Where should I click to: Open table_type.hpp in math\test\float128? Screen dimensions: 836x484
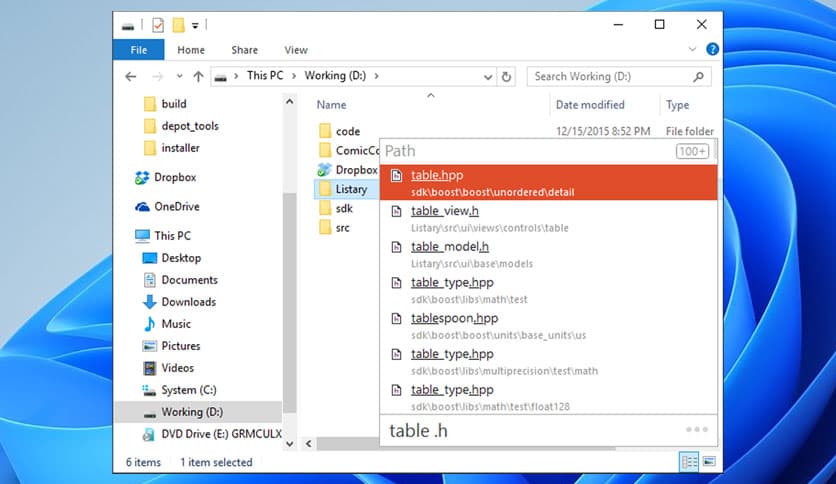pyautogui.click(x=549, y=397)
